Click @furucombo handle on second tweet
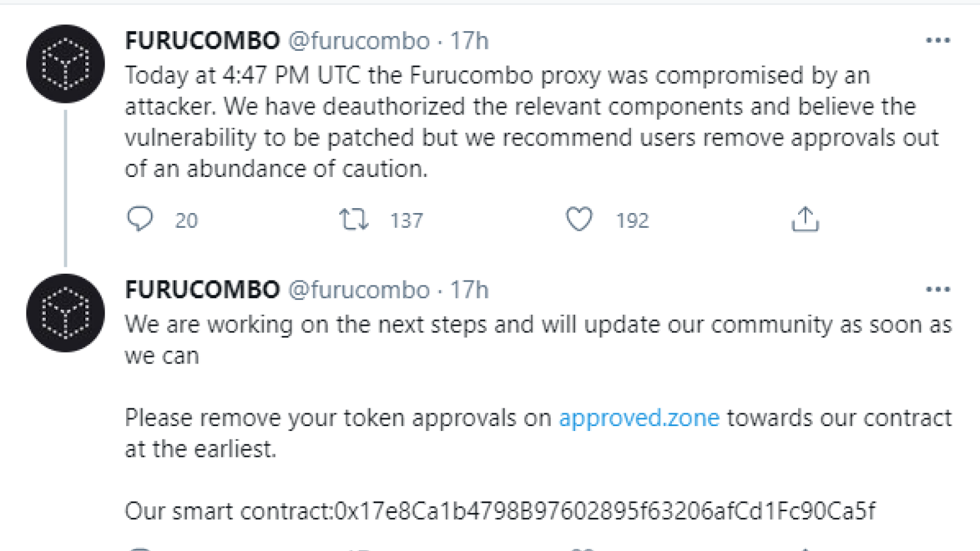 (x=359, y=290)
